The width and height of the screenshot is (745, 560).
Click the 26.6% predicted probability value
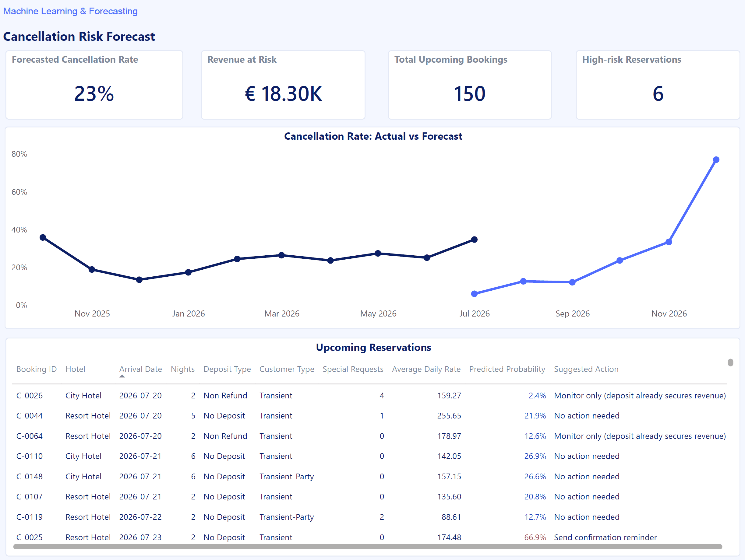(x=535, y=477)
